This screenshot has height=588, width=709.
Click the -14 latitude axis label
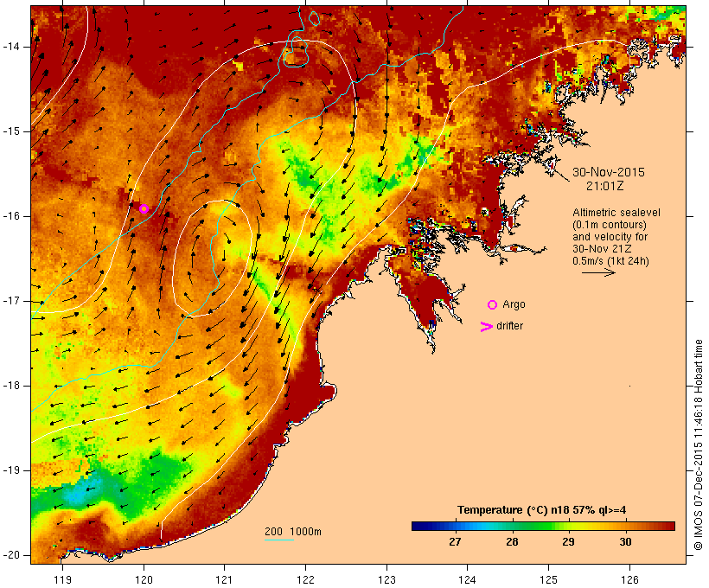11,47
